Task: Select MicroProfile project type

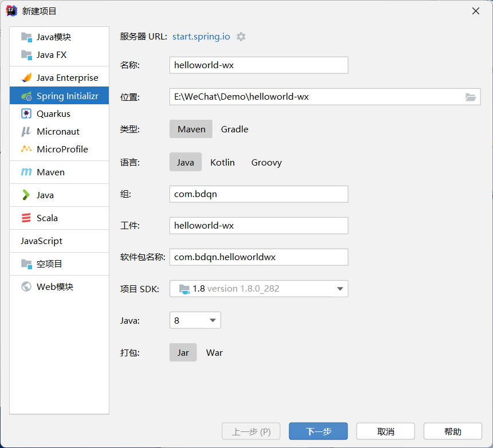Action: click(x=60, y=149)
